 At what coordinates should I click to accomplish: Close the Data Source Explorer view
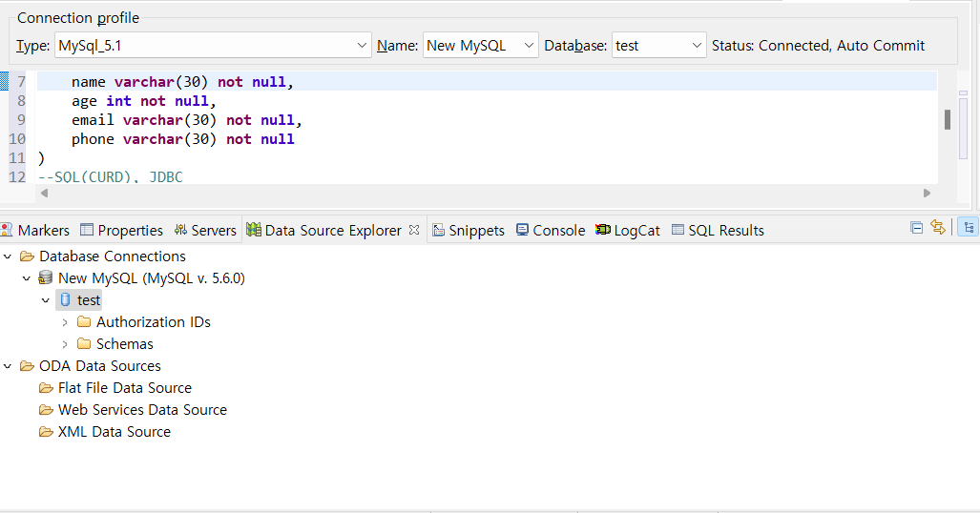point(414,230)
